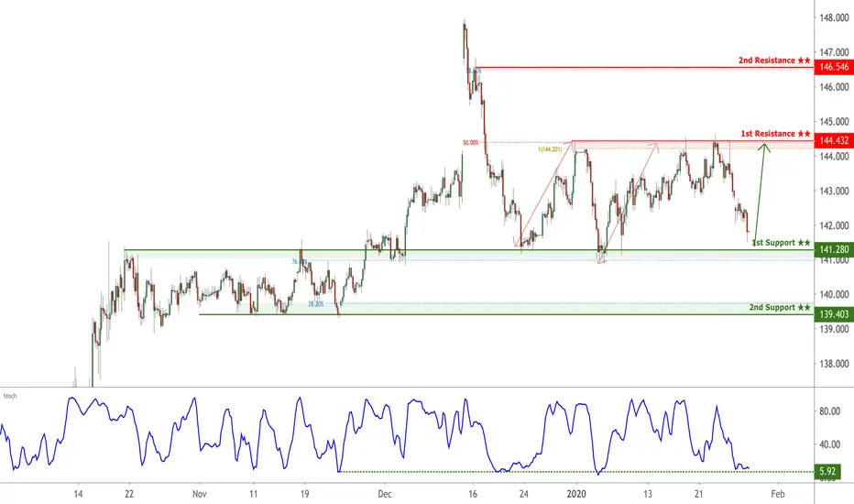854x504 pixels.
Task: Select the 1st Support label text
Action: 781,243
